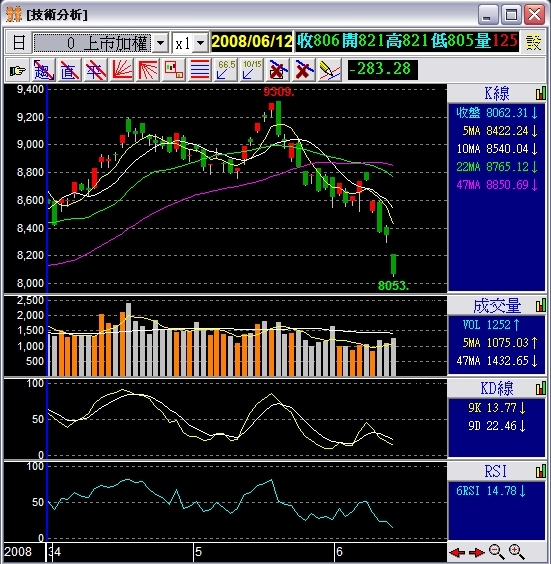Click the KD線 panel chart icon
Screen dimensions: 551x564
pos(541,388)
